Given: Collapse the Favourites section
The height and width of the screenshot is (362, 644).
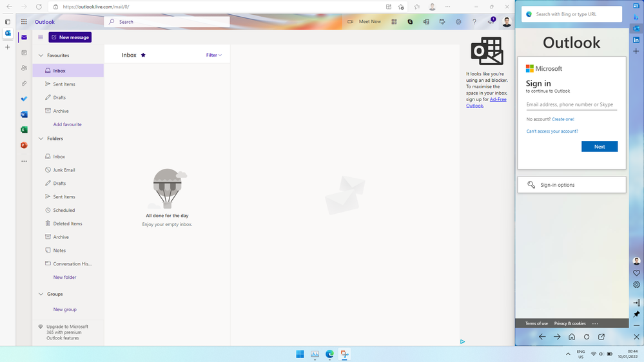Looking at the screenshot, I should [41, 55].
